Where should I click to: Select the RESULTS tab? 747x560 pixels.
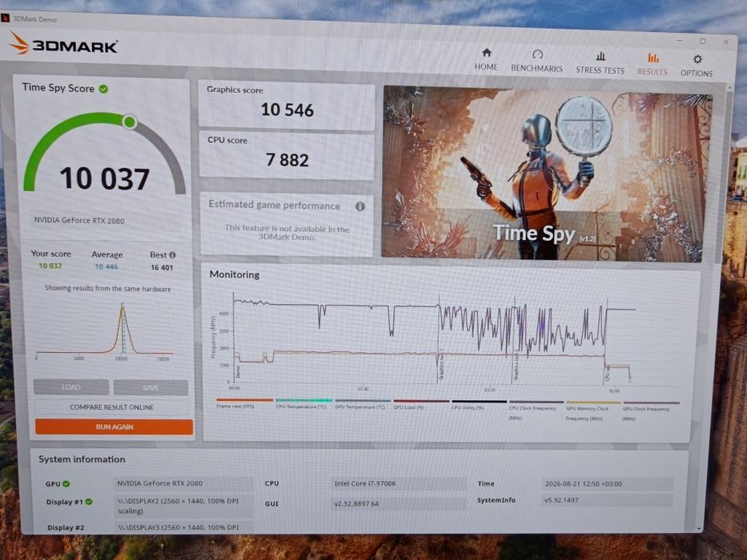(x=653, y=64)
